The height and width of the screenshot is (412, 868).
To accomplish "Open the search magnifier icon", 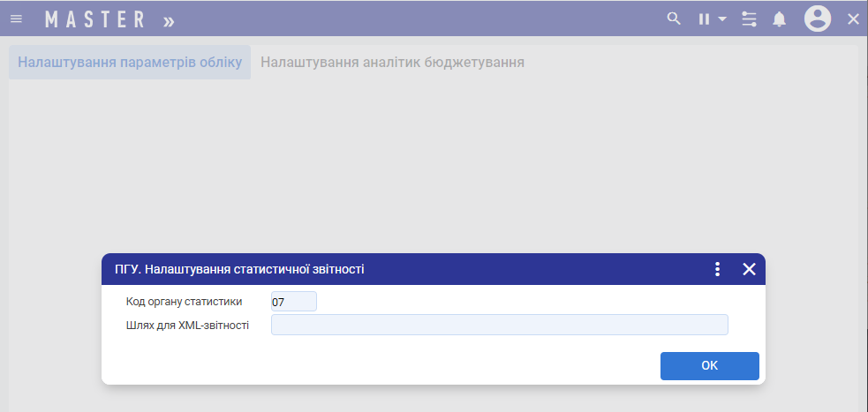I will [674, 19].
